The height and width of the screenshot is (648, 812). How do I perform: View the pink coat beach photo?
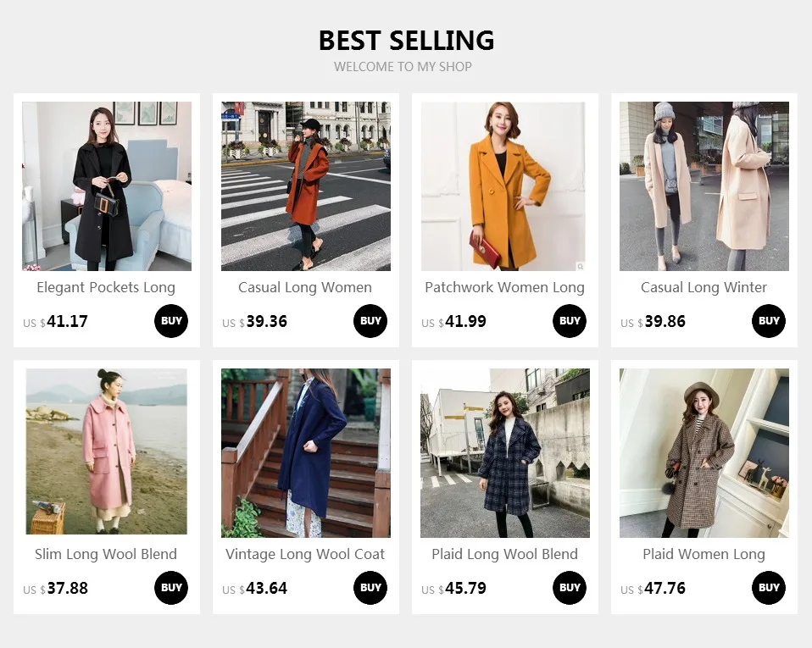[x=107, y=451]
